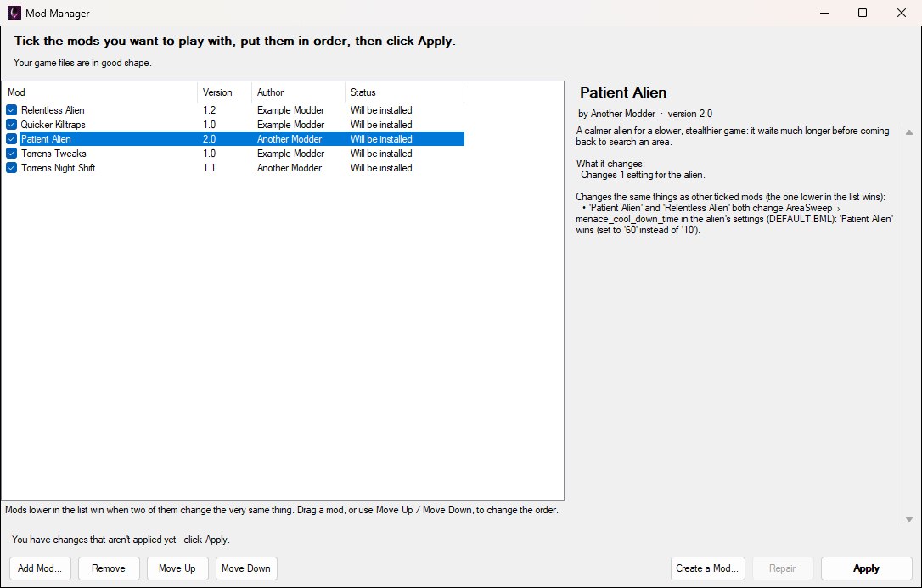Click the Another Modder author of Torrens Night Shift
The height and width of the screenshot is (588, 922).
click(290, 168)
